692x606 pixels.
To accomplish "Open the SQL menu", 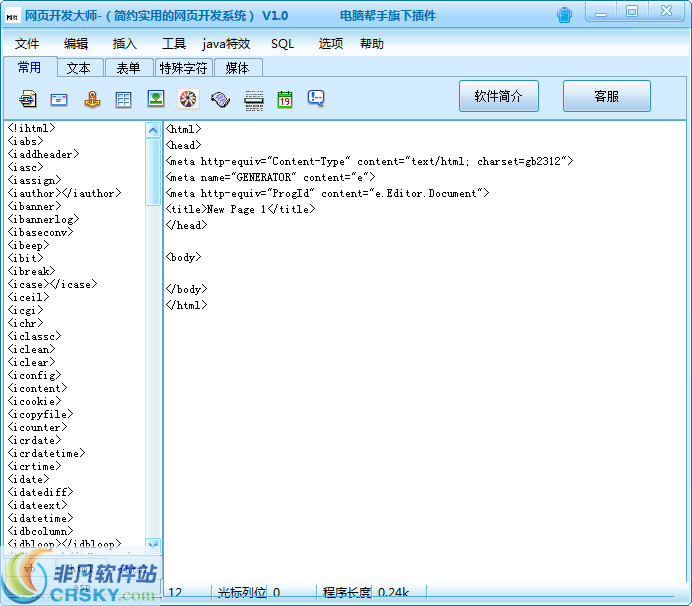I will (282, 44).
